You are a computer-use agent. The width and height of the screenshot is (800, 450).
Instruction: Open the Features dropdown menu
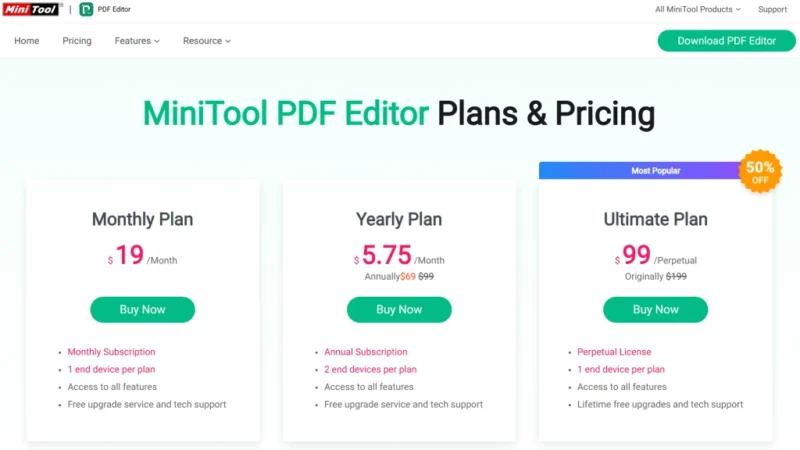tap(137, 41)
